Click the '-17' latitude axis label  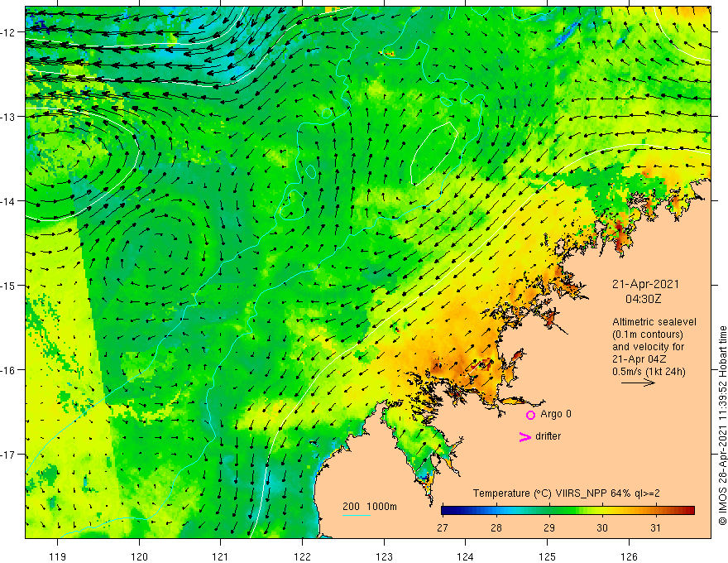coord(9,455)
